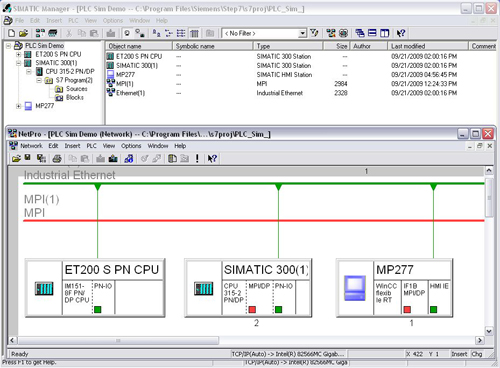Image resolution: width=500 pixels, height=368 pixels.
Task: Open the No Filter dropdown
Action: [302, 33]
